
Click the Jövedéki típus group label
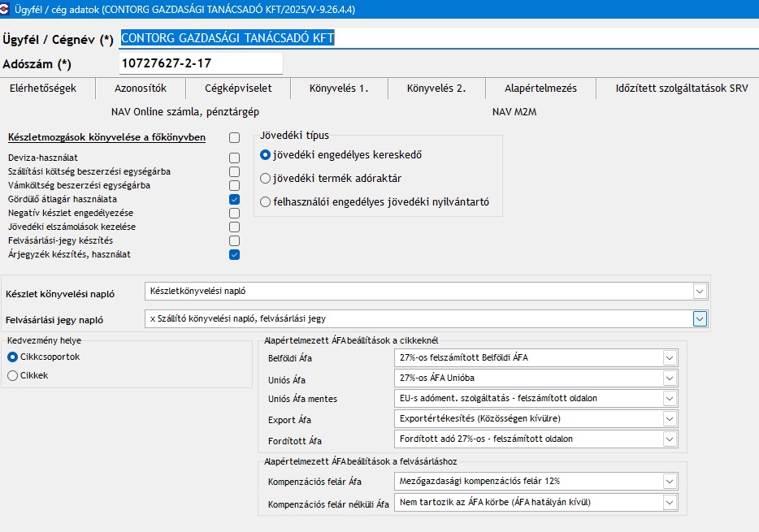coord(294,136)
